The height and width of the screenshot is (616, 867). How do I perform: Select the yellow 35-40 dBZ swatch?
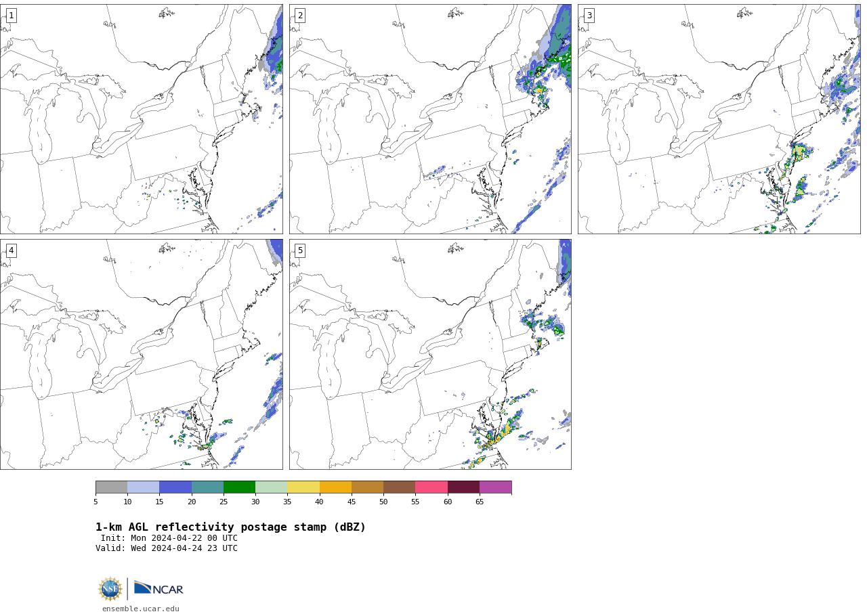[x=303, y=487]
